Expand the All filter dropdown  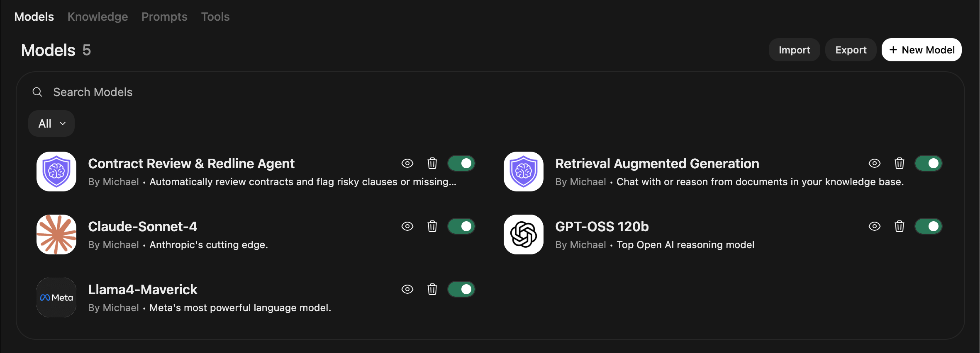point(51,123)
